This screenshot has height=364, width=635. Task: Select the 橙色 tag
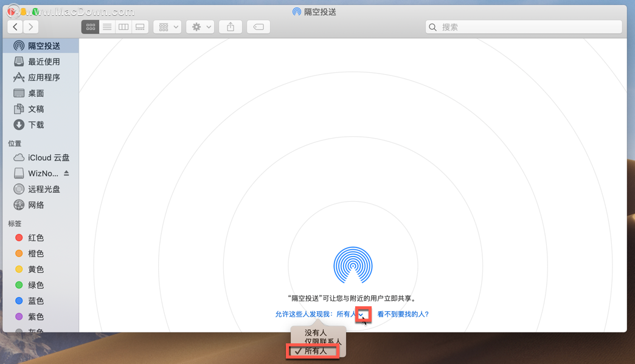click(41, 253)
